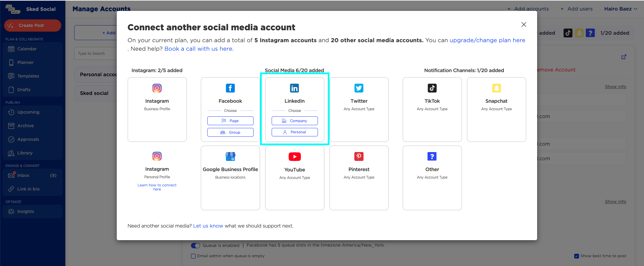Check Email admin when queue is empty
Image resolution: width=644 pixels, height=266 pixels.
point(193,256)
